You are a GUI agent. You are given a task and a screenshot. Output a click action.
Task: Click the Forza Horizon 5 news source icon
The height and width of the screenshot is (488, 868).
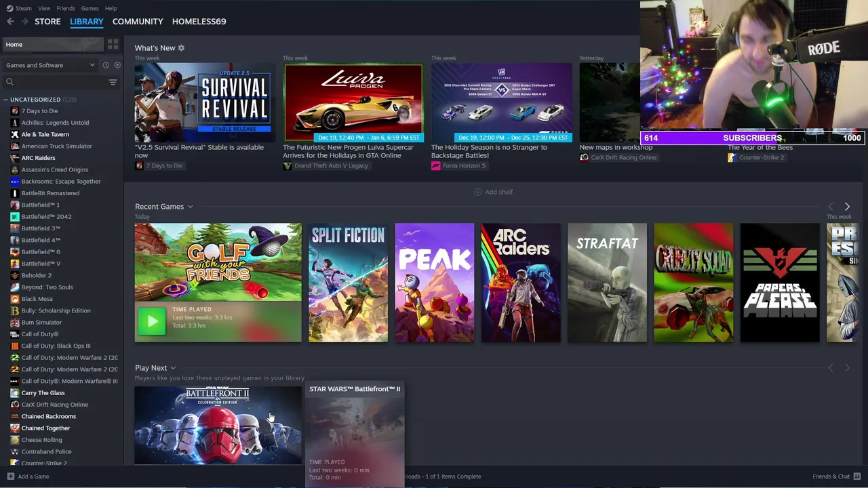point(435,165)
